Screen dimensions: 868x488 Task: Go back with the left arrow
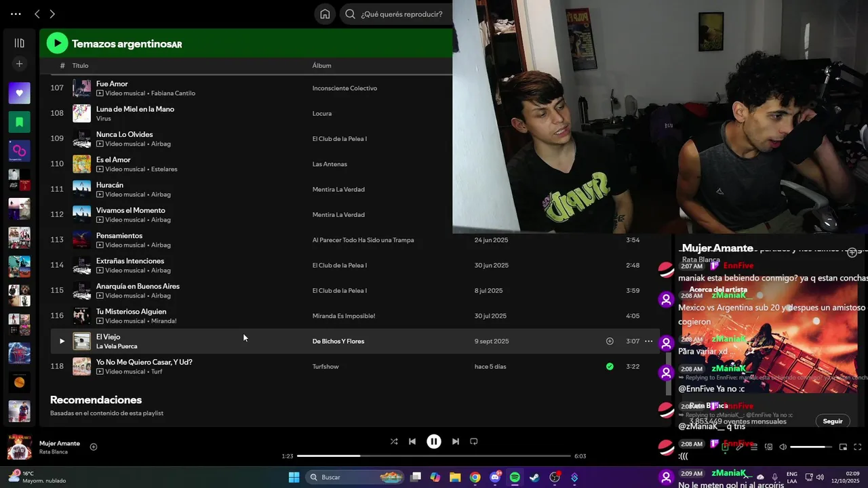(37, 14)
